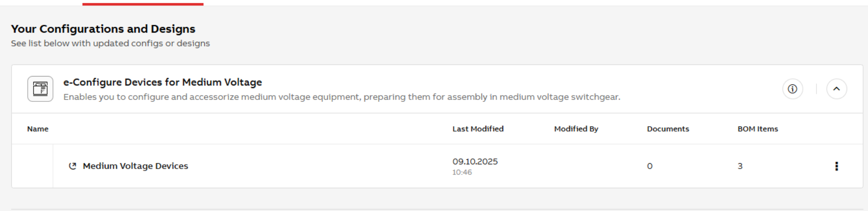Viewport: 868px width, 211px height.
Task: Click the e-Configure Devices application icon
Action: pos(40,89)
